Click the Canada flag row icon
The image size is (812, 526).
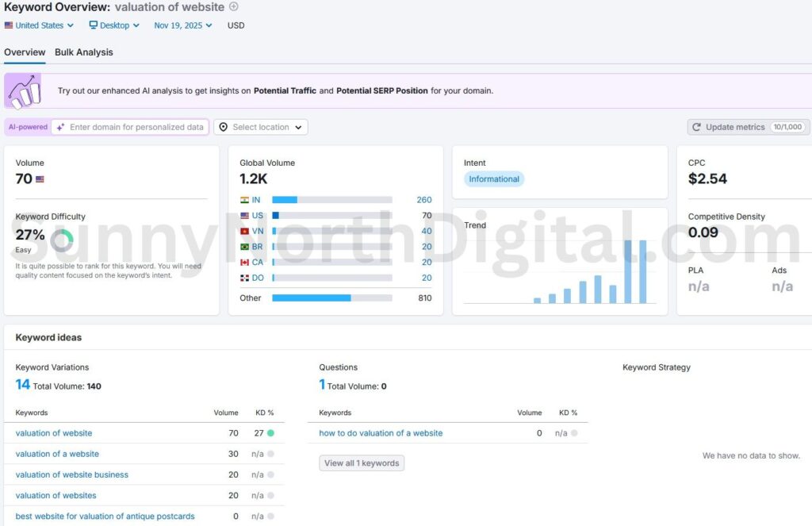[x=246, y=263]
